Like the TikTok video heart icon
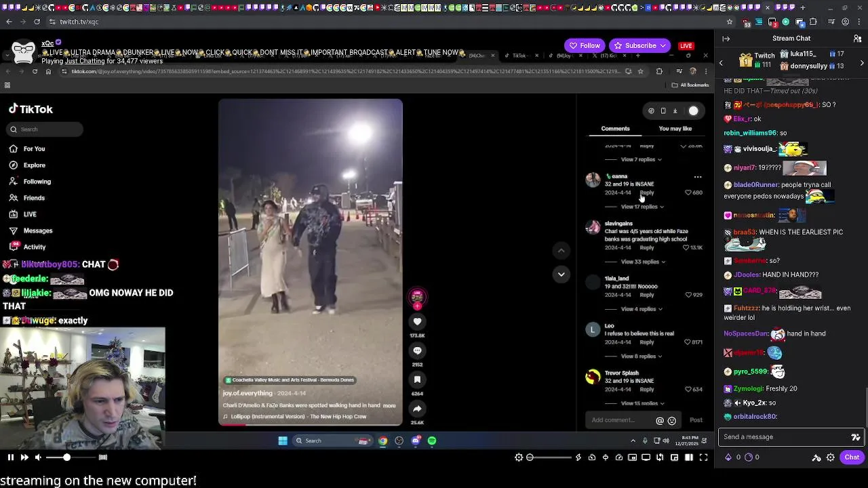This screenshot has width=868, height=488. tap(417, 322)
